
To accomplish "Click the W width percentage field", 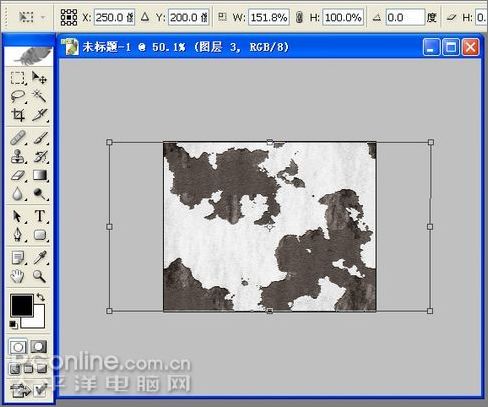I will [269, 17].
